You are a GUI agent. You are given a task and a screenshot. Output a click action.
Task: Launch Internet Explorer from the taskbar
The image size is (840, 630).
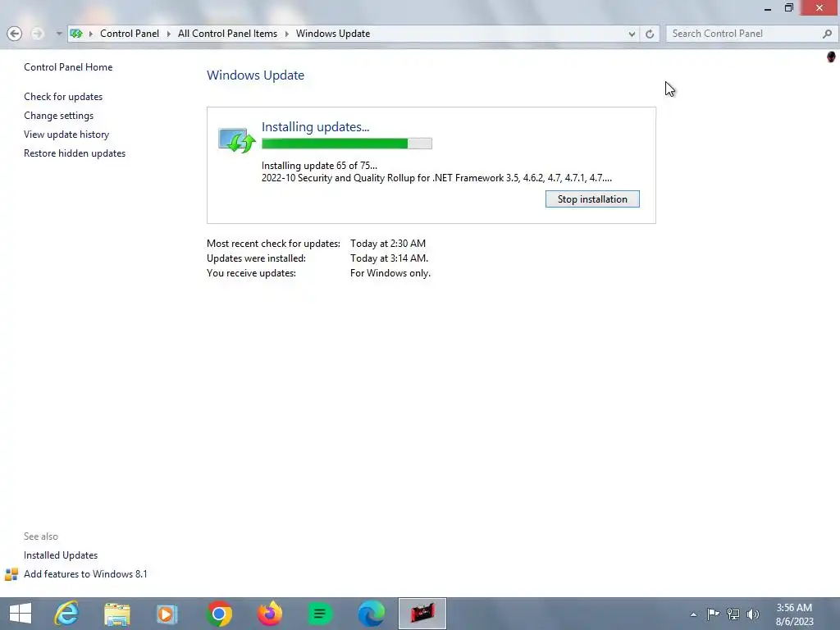point(66,614)
